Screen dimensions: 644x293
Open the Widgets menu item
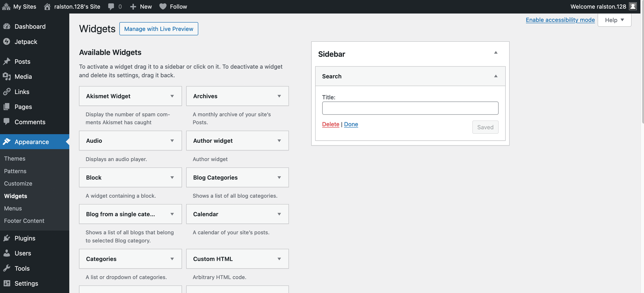tap(16, 196)
